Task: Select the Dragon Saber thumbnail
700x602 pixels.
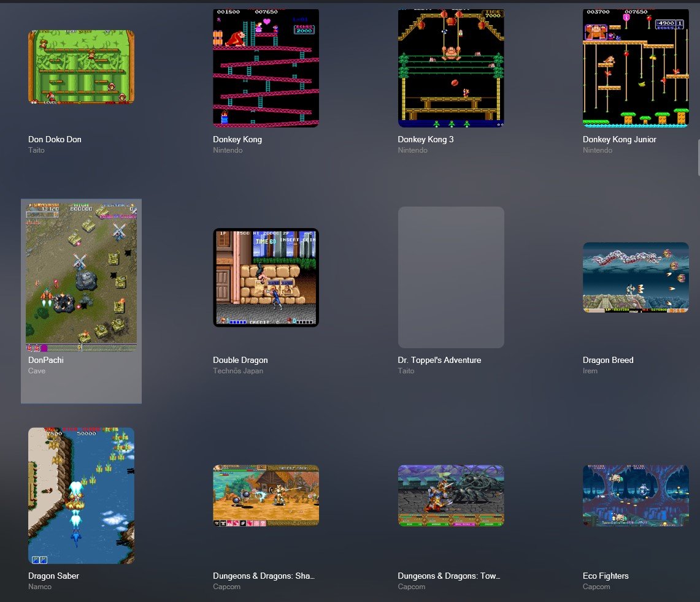Action: (81, 496)
